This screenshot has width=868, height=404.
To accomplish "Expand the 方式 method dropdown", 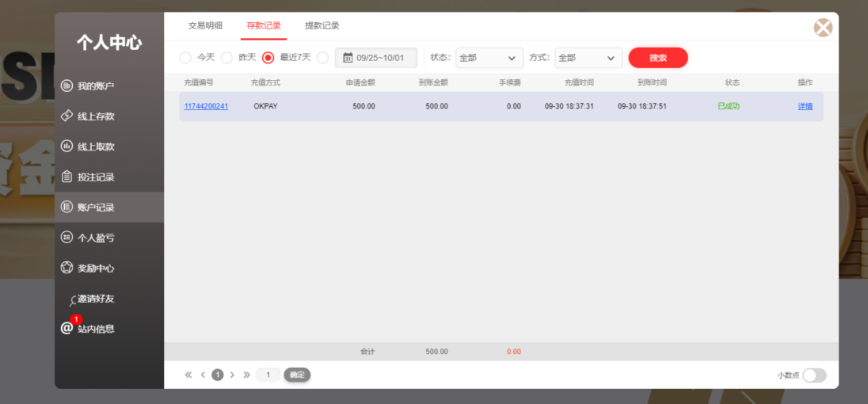I will click(x=588, y=58).
